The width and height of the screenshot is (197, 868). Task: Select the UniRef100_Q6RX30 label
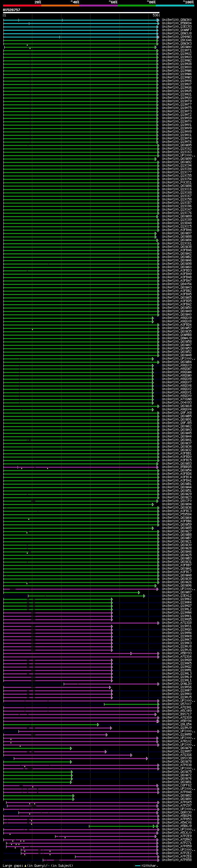click(177, 812)
